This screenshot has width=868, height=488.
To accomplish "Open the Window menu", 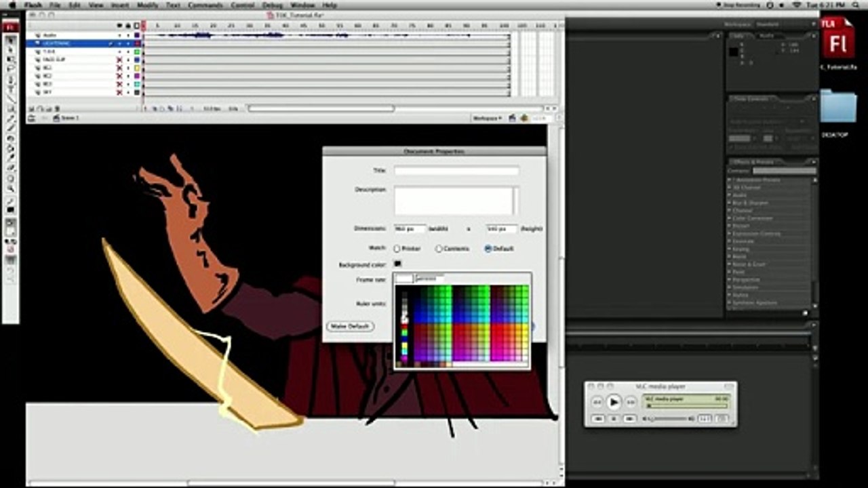I will tap(302, 5).
